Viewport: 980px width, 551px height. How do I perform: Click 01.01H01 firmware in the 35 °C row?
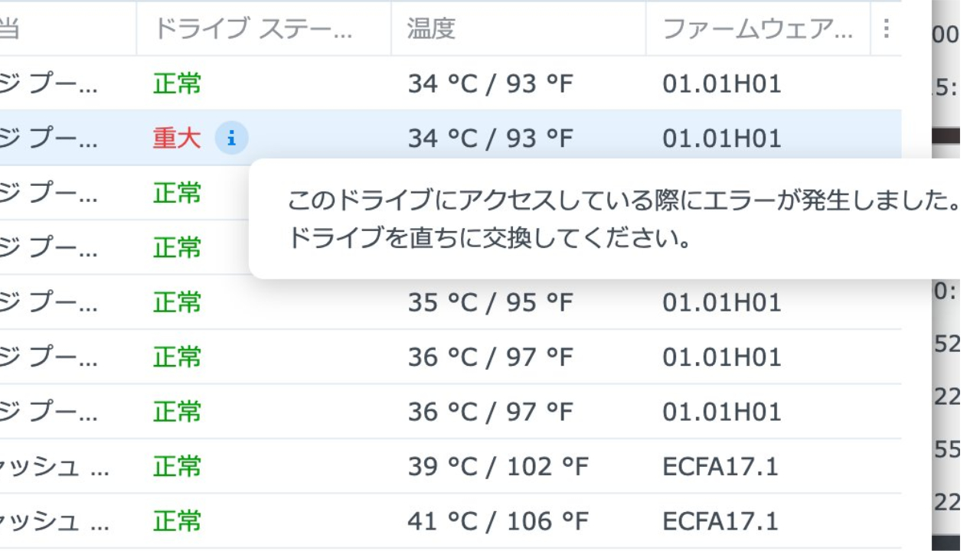point(721,303)
